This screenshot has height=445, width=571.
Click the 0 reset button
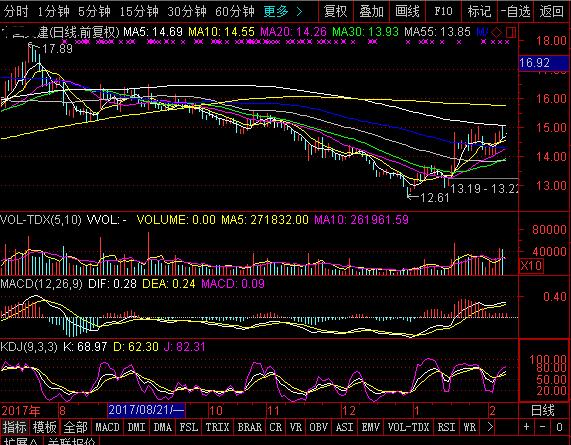click(560, 427)
